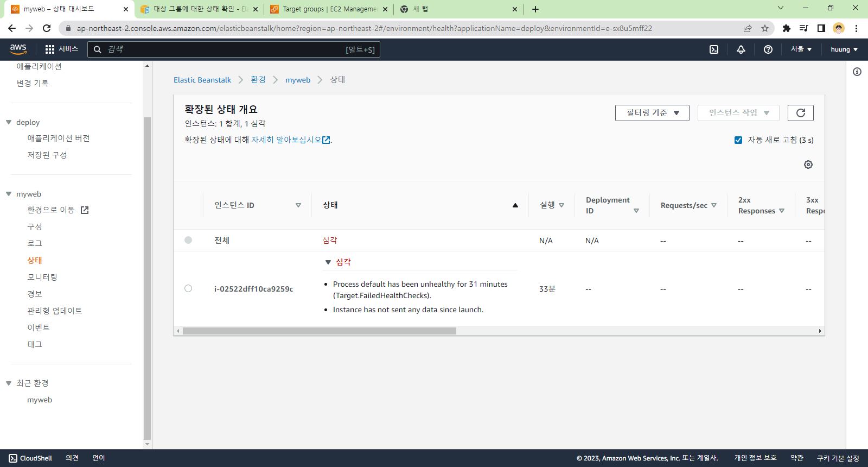Launch CloudShell from the top bar icon
This screenshot has width=868, height=467.
(714, 49)
